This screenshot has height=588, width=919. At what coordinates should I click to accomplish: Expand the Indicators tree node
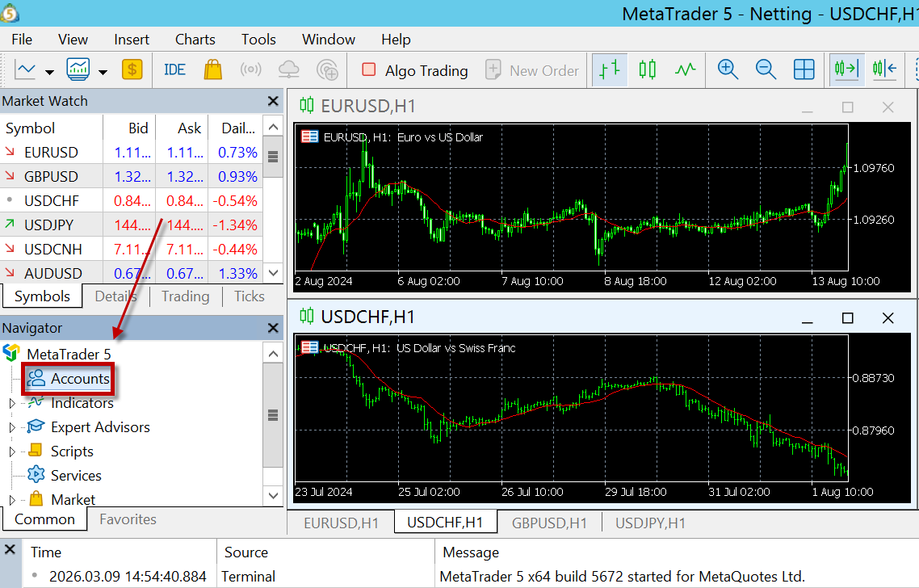pos(11,403)
